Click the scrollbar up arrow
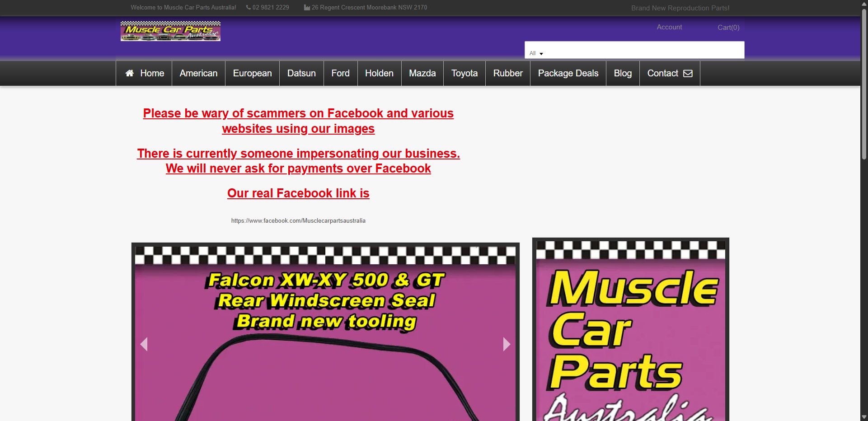Screen dimensions: 868x421 click(x=864, y=4)
